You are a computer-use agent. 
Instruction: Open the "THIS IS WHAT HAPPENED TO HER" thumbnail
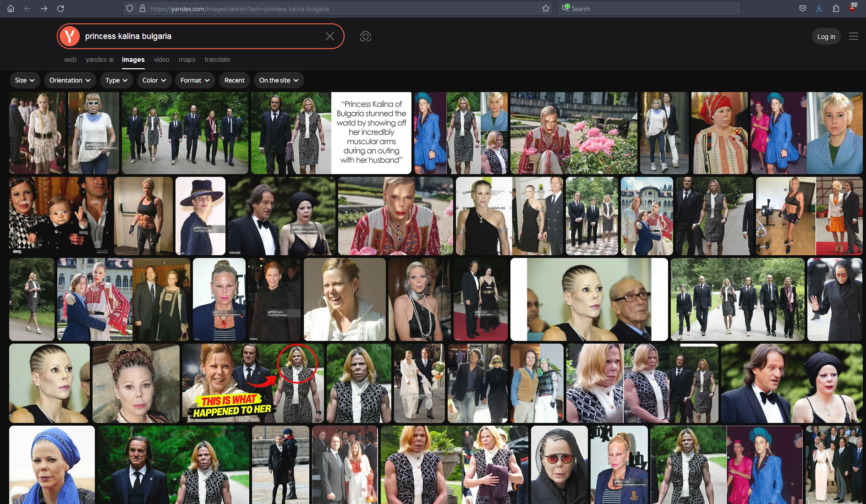[x=253, y=383]
